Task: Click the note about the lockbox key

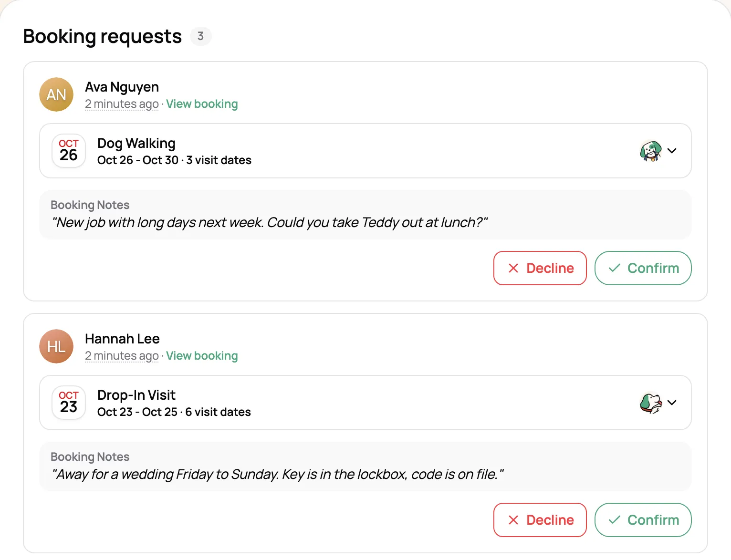Action: (278, 475)
